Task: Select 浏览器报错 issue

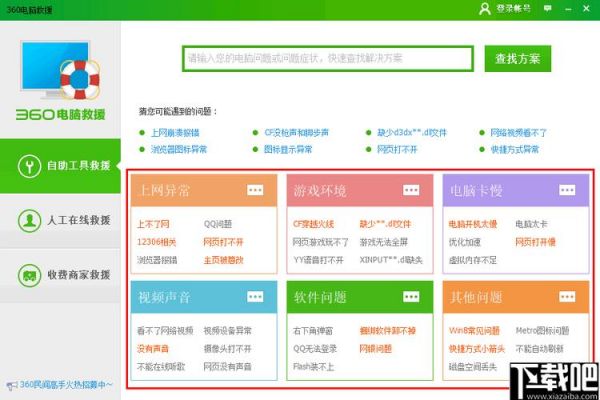Action: (x=157, y=260)
